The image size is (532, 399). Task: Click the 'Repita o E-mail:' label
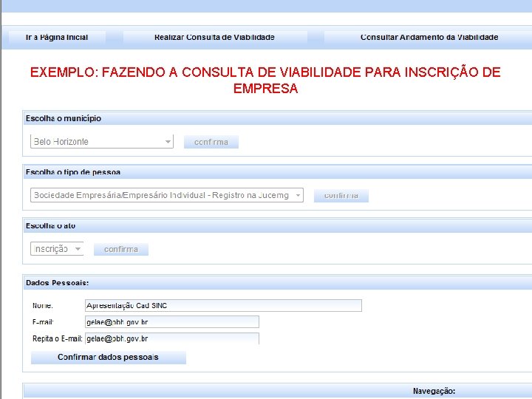coord(58,338)
